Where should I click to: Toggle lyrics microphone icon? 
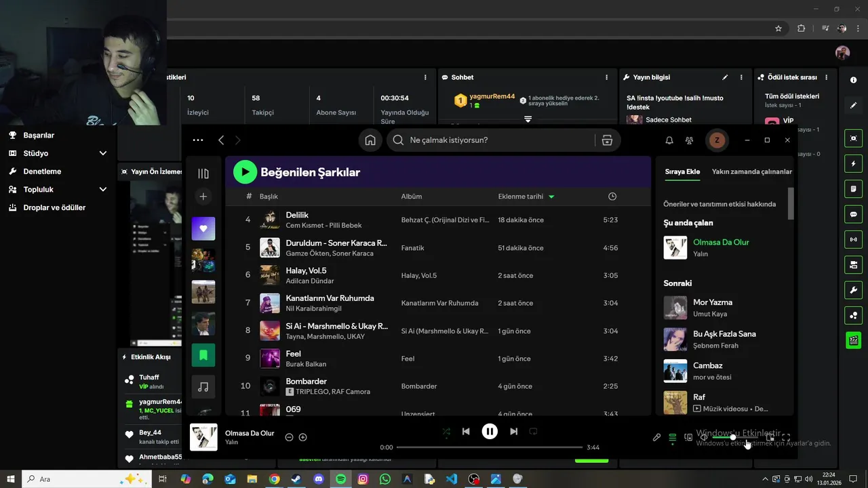[x=656, y=438]
